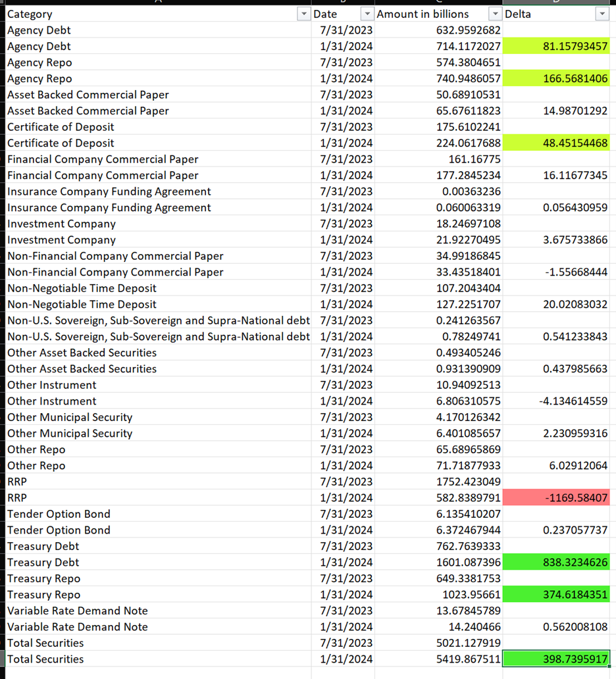Select the Amount in billions header cell
The width and height of the screenshot is (616, 679).
pyautogui.click(x=438, y=14)
